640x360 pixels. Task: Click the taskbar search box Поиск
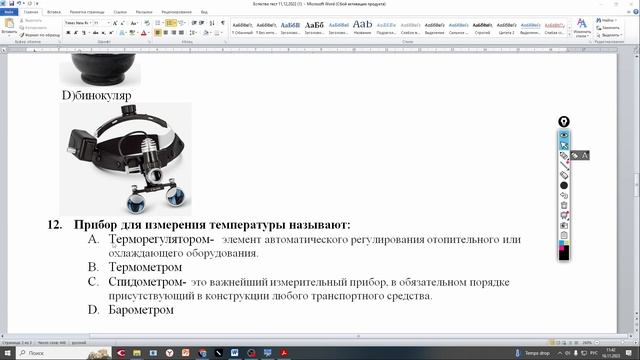pos(63,353)
